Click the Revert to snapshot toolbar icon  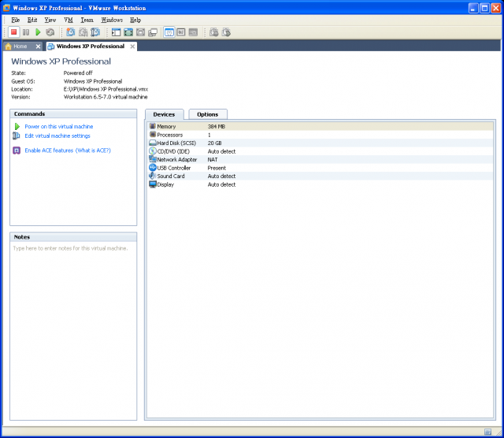point(83,32)
